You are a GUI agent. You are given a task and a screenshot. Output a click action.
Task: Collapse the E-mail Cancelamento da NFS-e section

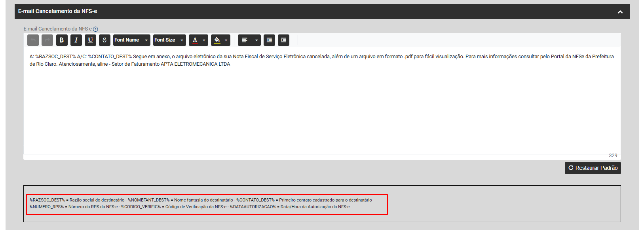coord(620,12)
